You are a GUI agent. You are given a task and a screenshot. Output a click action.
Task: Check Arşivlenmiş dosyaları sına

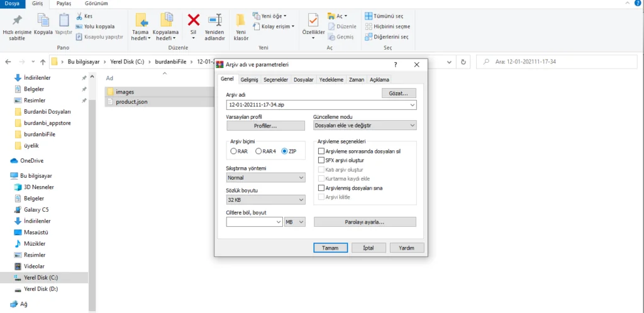pos(321,188)
